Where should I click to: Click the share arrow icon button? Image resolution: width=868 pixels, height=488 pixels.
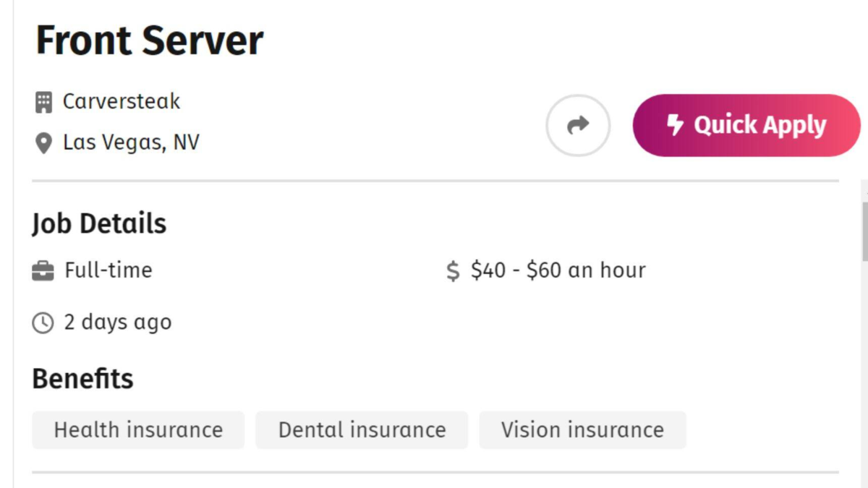[x=577, y=126]
